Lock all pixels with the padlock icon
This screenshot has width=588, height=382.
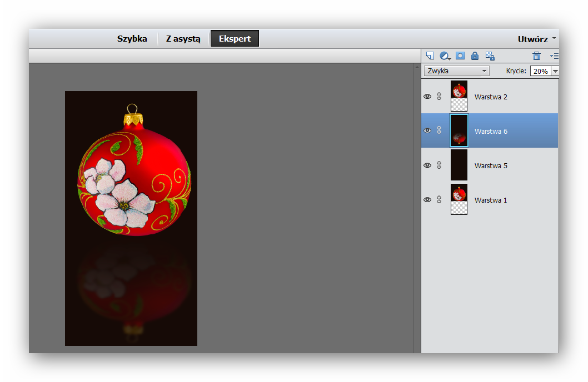coord(475,56)
